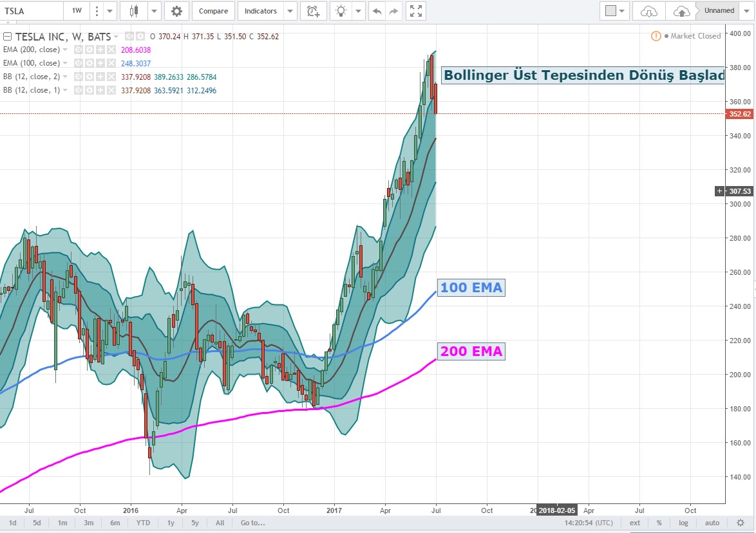Select the 5y time range
This screenshot has width=756, height=533.
pyautogui.click(x=194, y=523)
